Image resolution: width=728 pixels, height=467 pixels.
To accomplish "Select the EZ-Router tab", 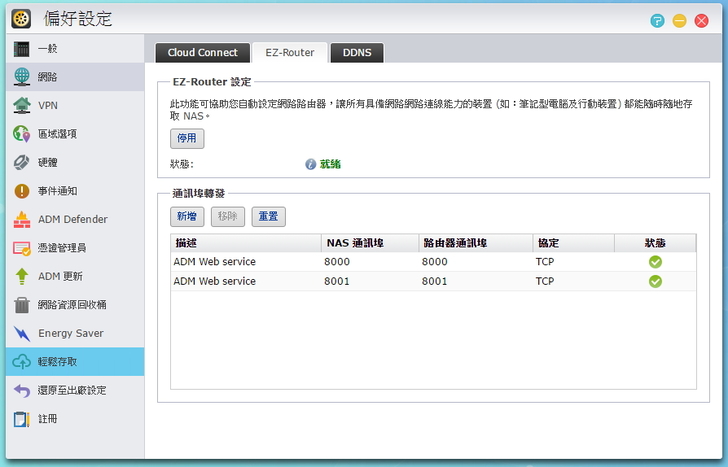I will tap(289, 53).
